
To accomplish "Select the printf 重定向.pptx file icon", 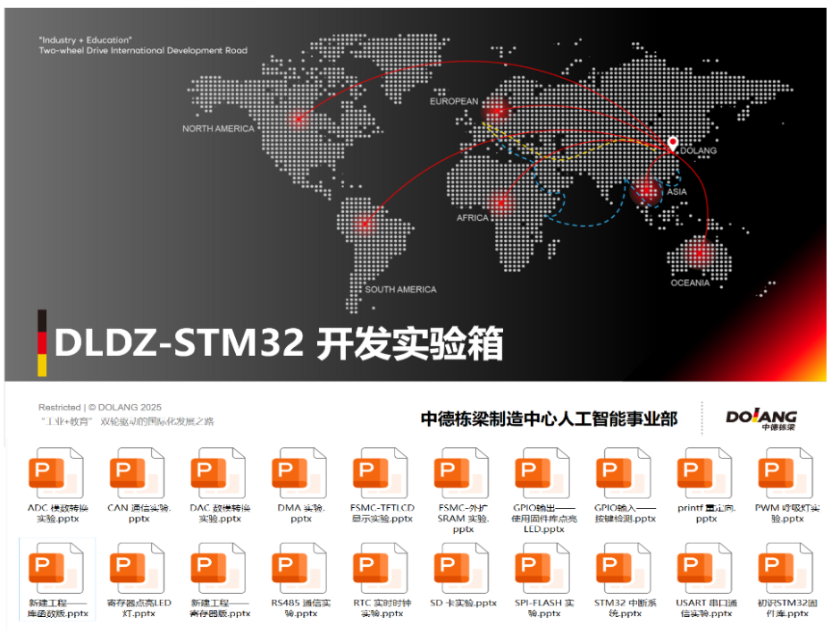I will point(705,474).
